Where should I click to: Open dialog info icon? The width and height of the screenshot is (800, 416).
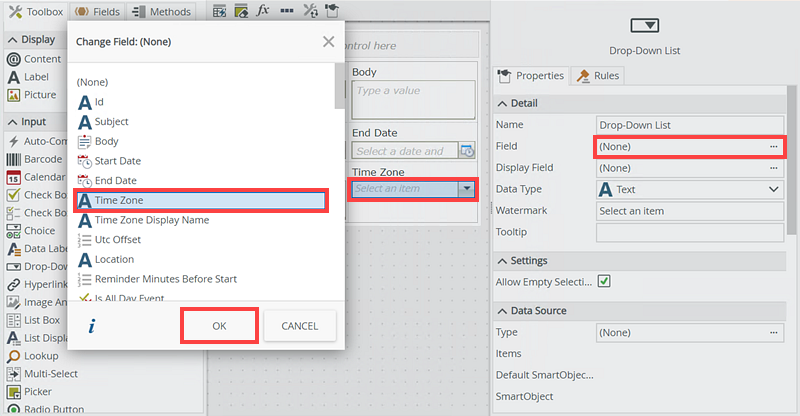coord(92,326)
